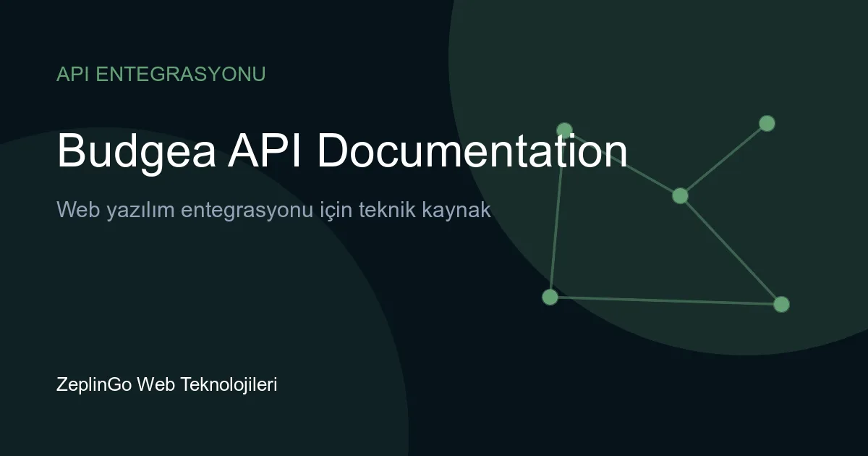Click the "API ENTEGRASYONU" heading text
Viewport: 868px width, 456px height.
point(161,74)
